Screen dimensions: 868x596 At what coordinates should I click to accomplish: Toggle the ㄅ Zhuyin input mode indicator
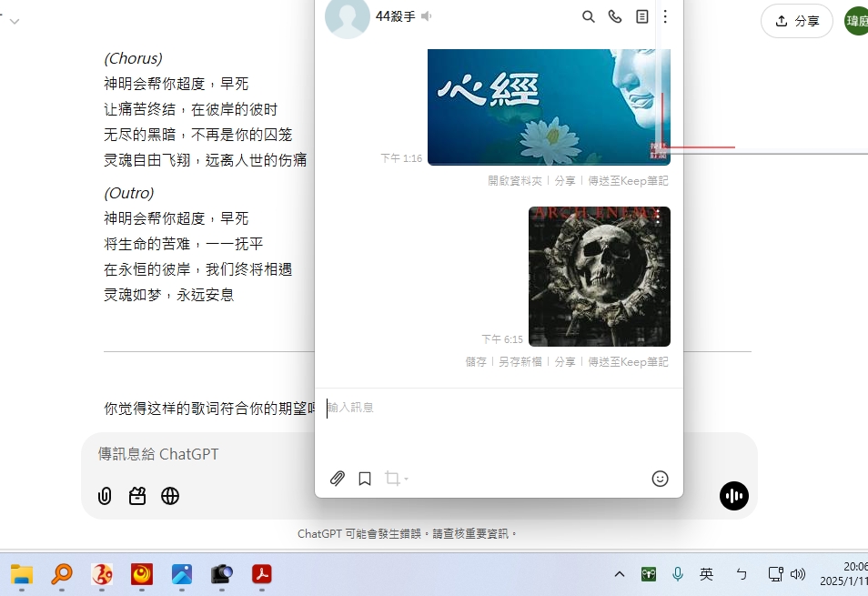pyautogui.click(x=742, y=574)
